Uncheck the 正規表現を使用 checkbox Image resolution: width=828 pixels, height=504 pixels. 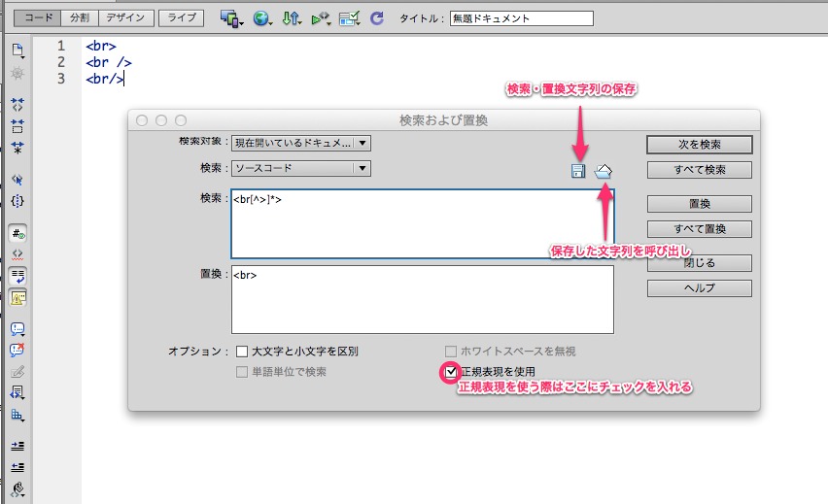point(450,371)
